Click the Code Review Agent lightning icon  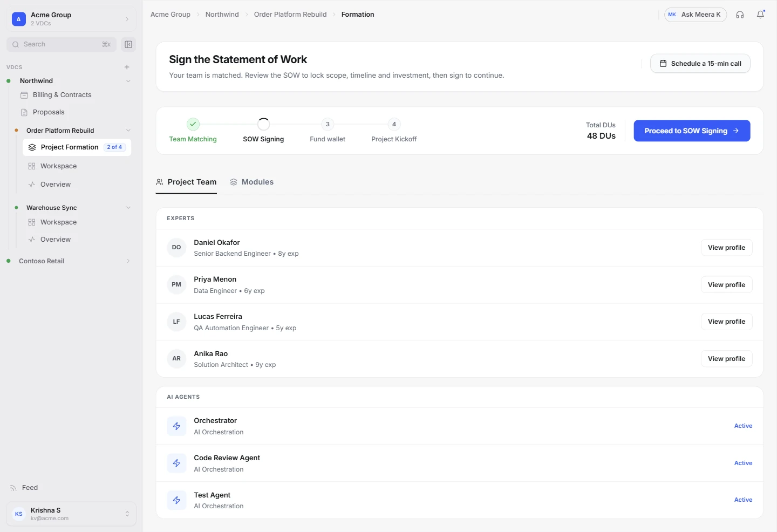point(176,463)
